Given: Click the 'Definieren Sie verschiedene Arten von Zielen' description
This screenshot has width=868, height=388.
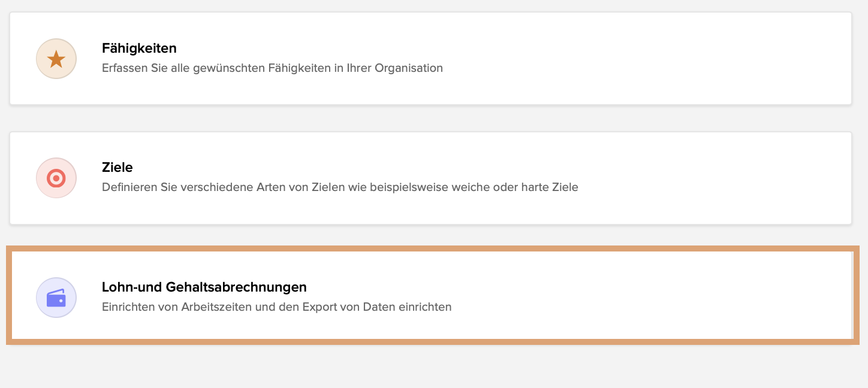Looking at the screenshot, I should click(339, 187).
